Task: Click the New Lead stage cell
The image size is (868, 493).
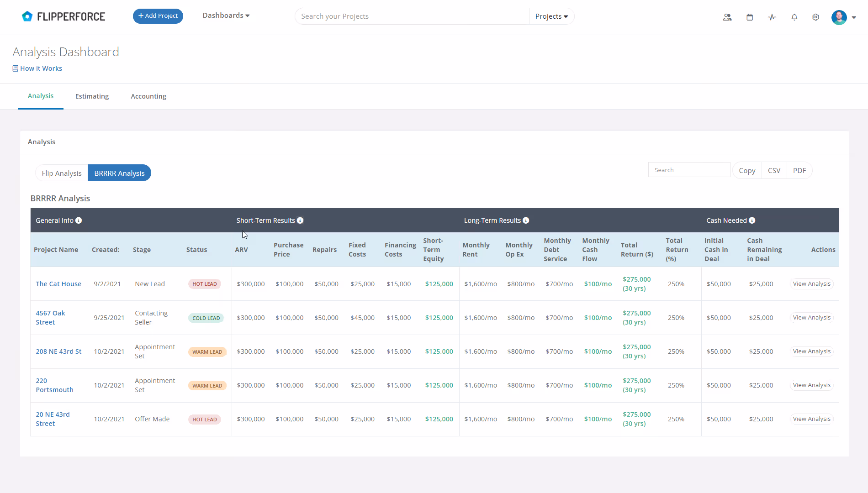Action: [x=150, y=284]
